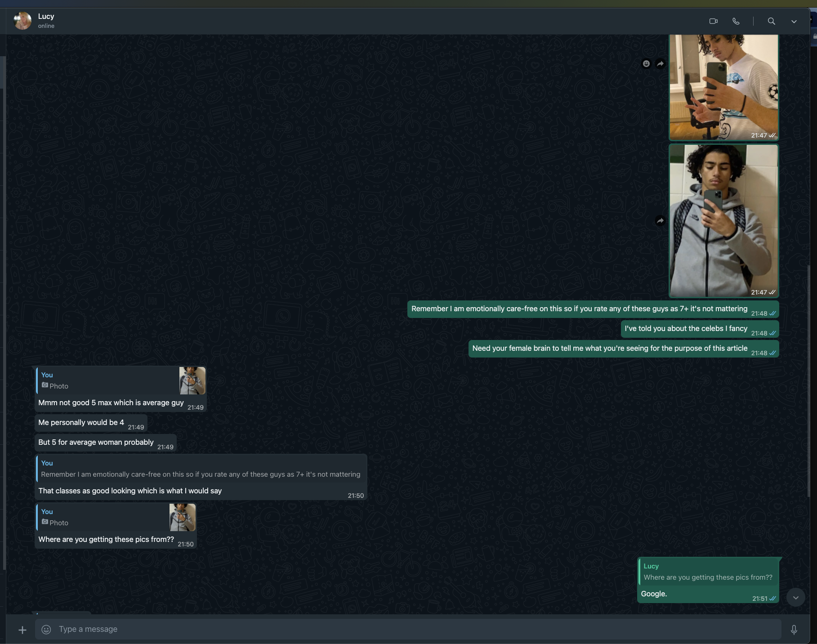The height and width of the screenshot is (644, 817).
Task: Select message 'Me personally would be 4'
Action: pos(91,423)
